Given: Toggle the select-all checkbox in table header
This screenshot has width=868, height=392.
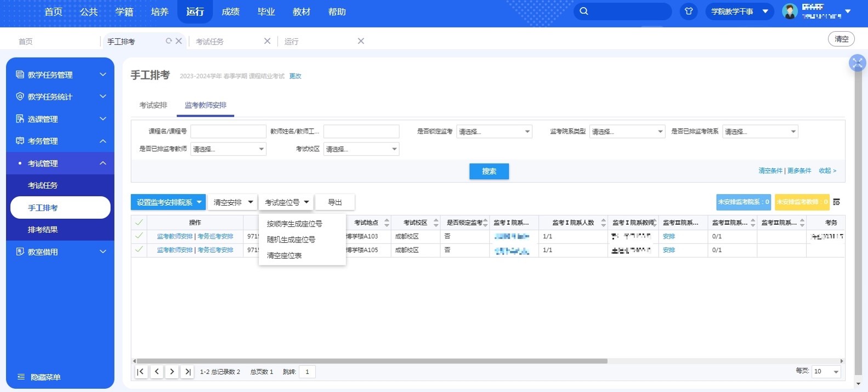Looking at the screenshot, I should point(139,222).
